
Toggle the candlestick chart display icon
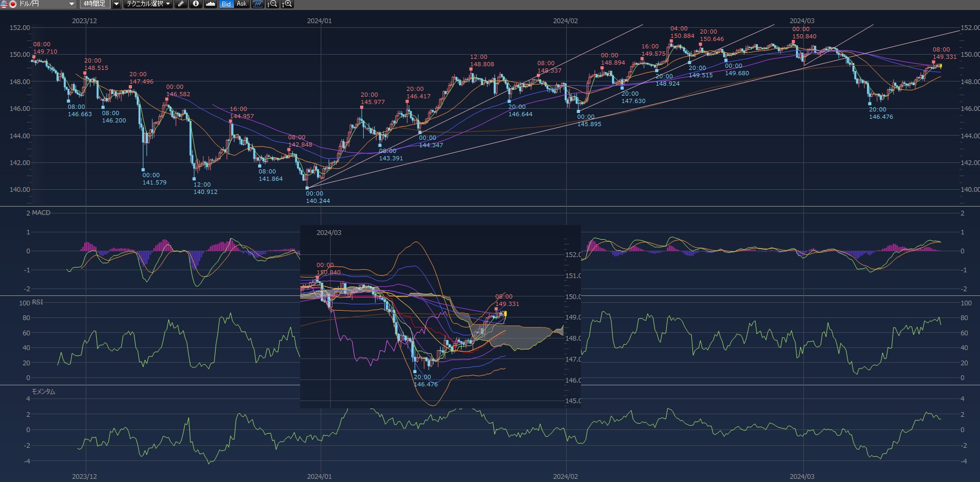258,4
